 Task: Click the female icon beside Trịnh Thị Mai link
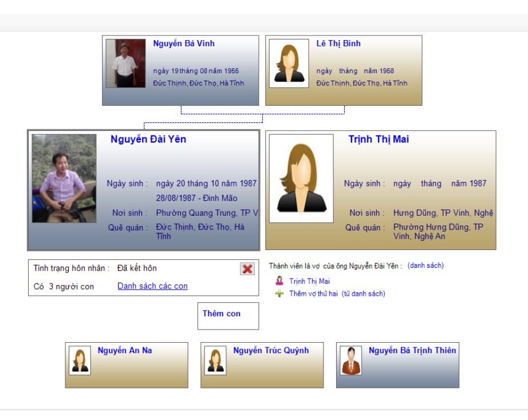point(279,281)
